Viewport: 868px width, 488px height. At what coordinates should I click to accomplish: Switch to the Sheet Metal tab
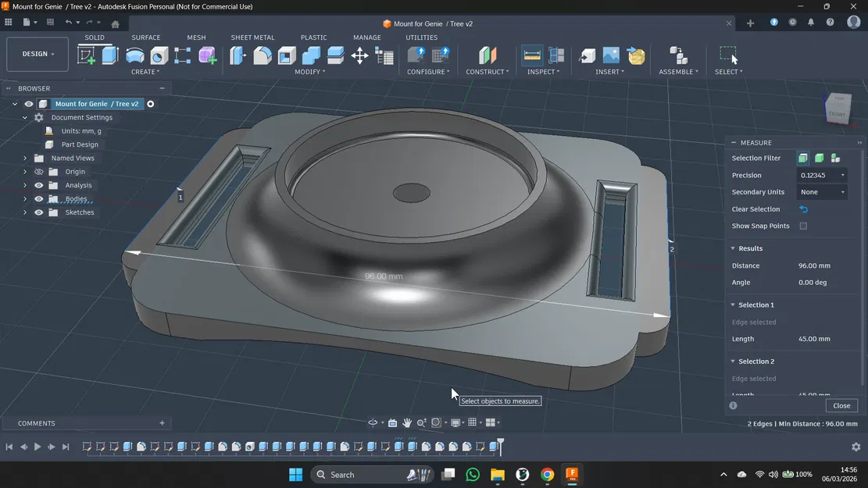click(x=252, y=37)
